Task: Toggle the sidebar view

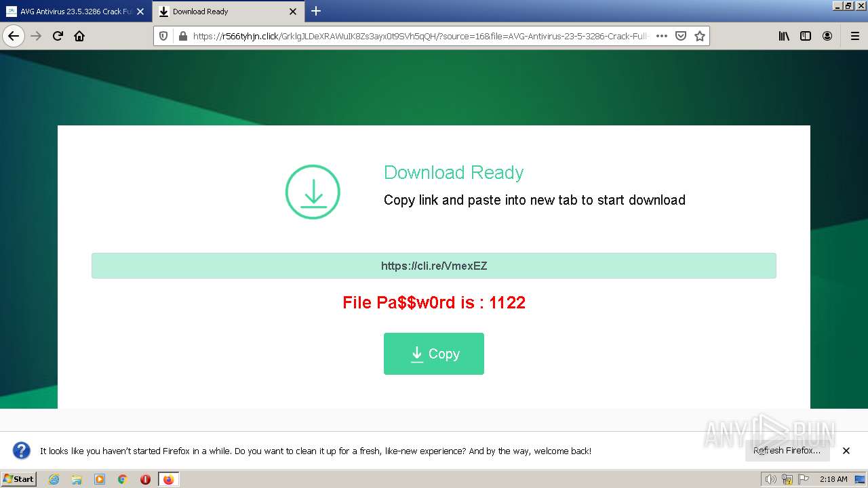Action: point(806,36)
